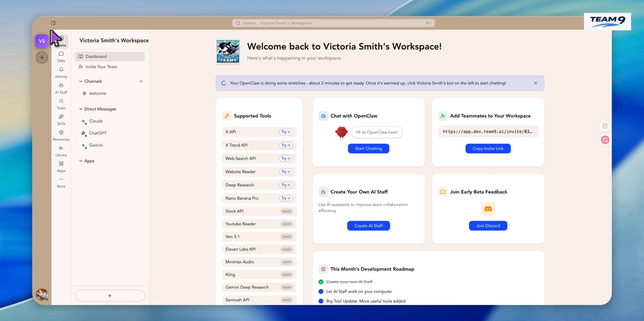Screen dimensions: 644x321
Task: Click Copy Invite Link
Action: (488, 148)
